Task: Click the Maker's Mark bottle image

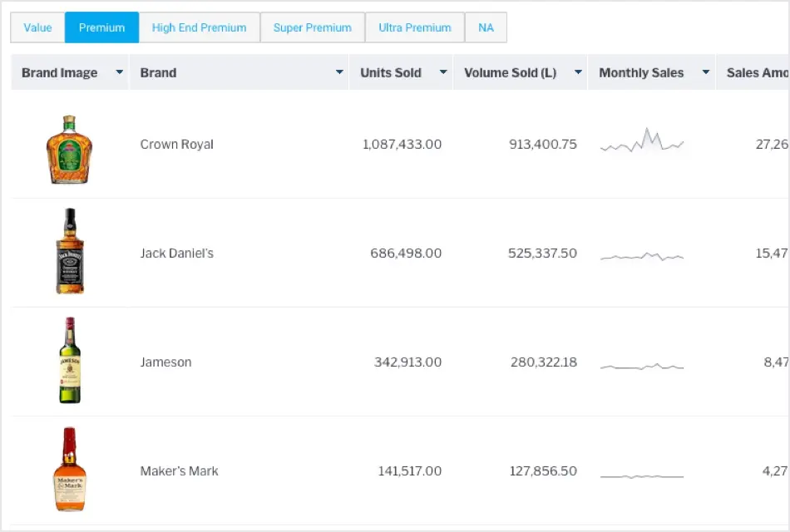Action: pyautogui.click(x=70, y=470)
